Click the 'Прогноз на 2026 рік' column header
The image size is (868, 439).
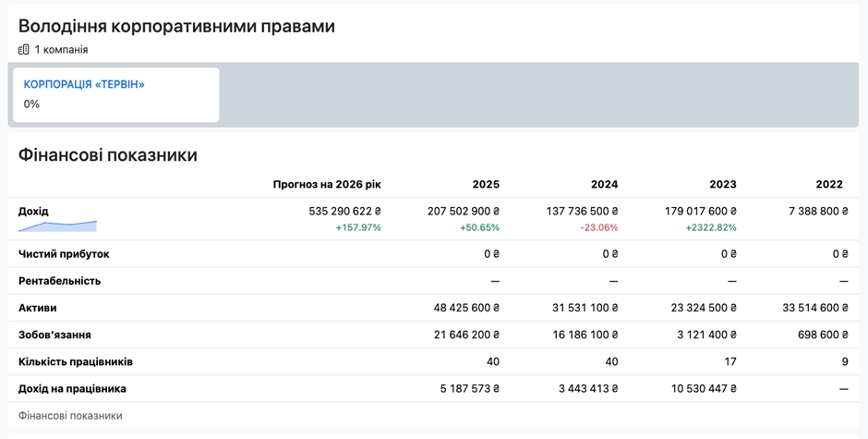pyautogui.click(x=327, y=184)
